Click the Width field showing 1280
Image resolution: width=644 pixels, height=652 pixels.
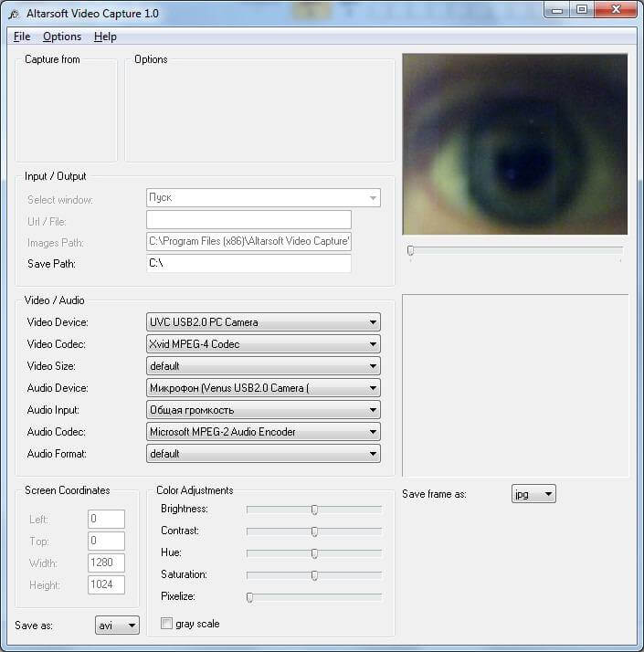pyautogui.click(x=107, y=563)
